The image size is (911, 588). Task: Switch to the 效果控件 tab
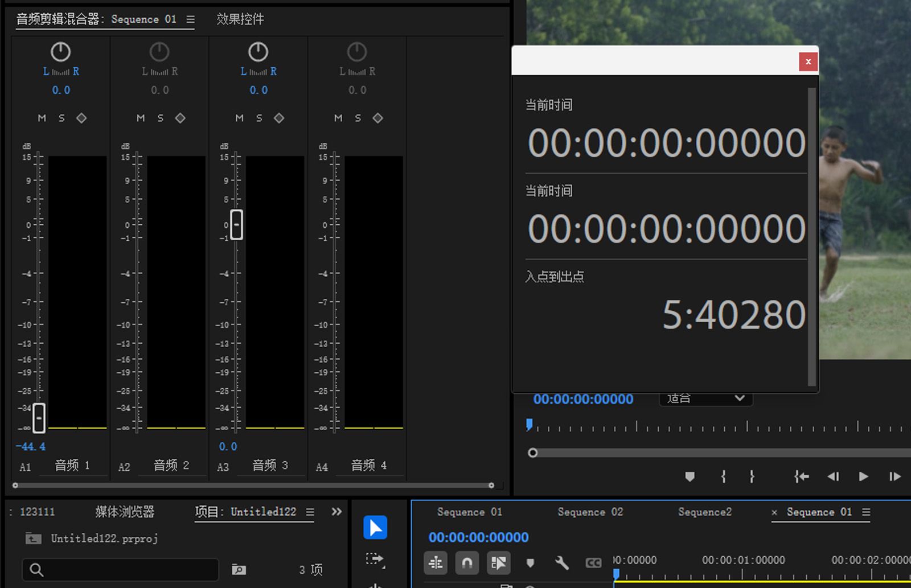pos(240,19)
